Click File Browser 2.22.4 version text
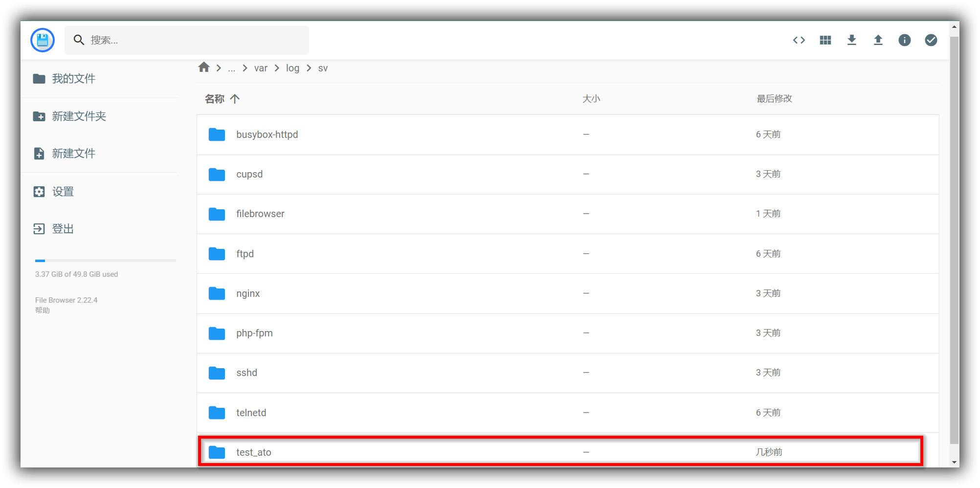Screen dimensions: 980x488 click(66, 300)
